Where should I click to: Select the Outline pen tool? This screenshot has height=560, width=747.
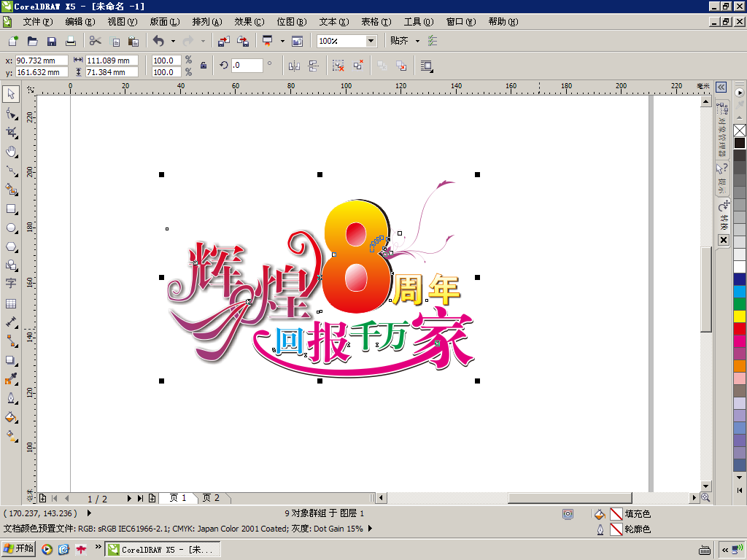pos(11,398)
